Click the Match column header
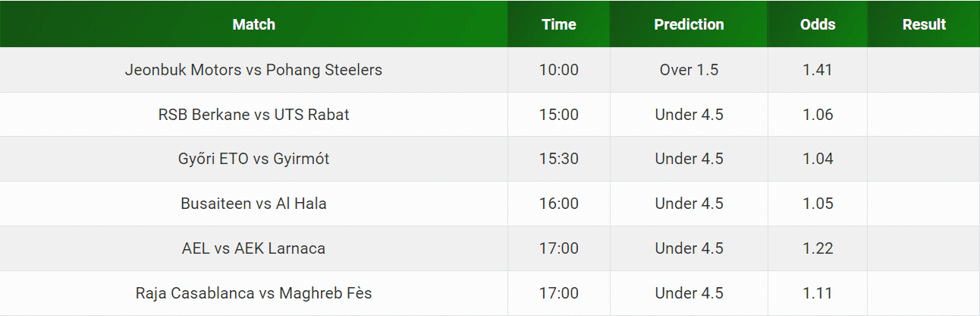The height and width of the screenshot is (316, 980). (253, 24)
